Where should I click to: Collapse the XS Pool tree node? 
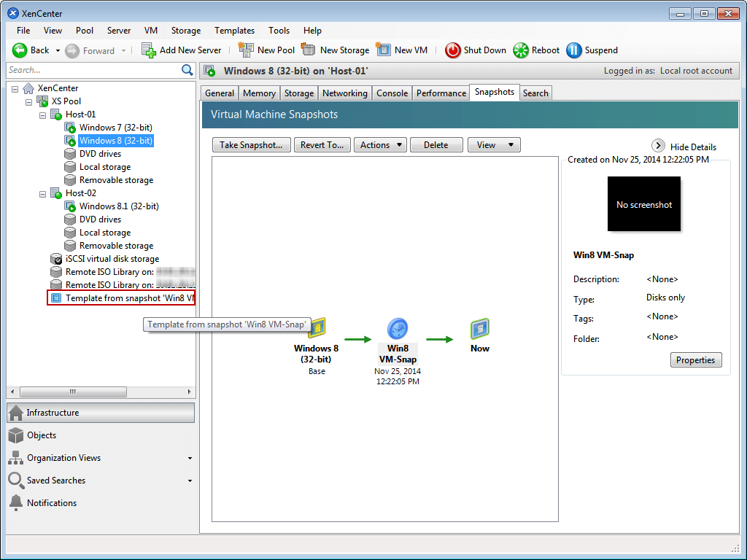point(29,102)
